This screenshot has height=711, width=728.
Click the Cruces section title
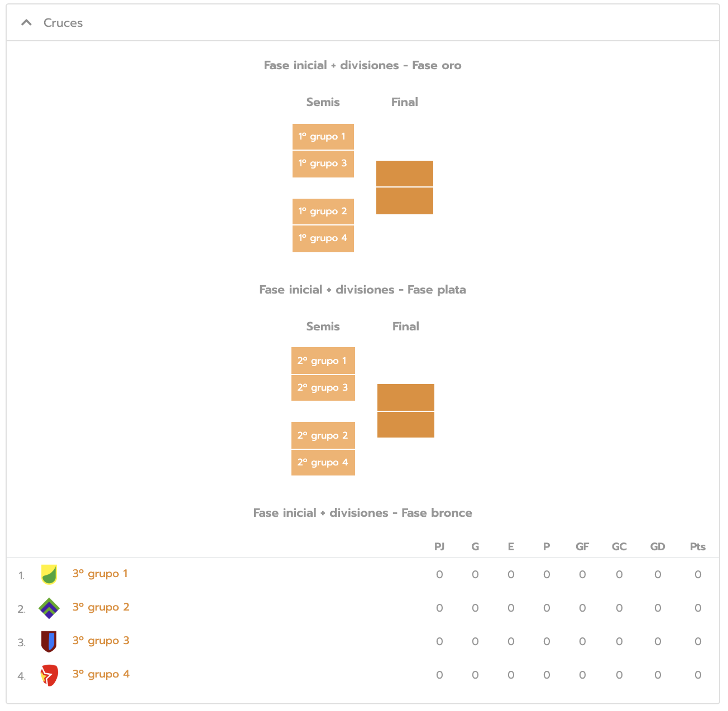pyautogui.click(x=63, y=23)
